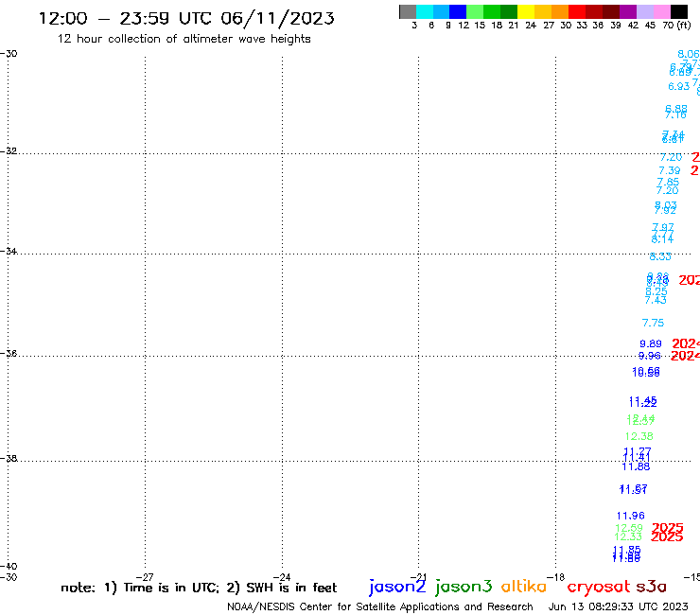Select the wave height value 8.33
Image resolution: width=700 pixels, height=615 pixels.
pyautogui.click(x=660, y=256)
